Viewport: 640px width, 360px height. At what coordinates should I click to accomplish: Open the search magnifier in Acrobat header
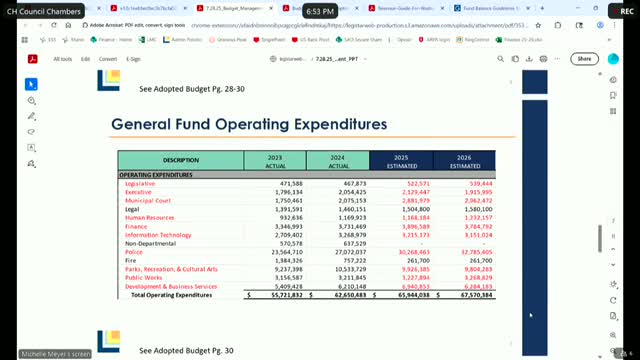[500, 59]
